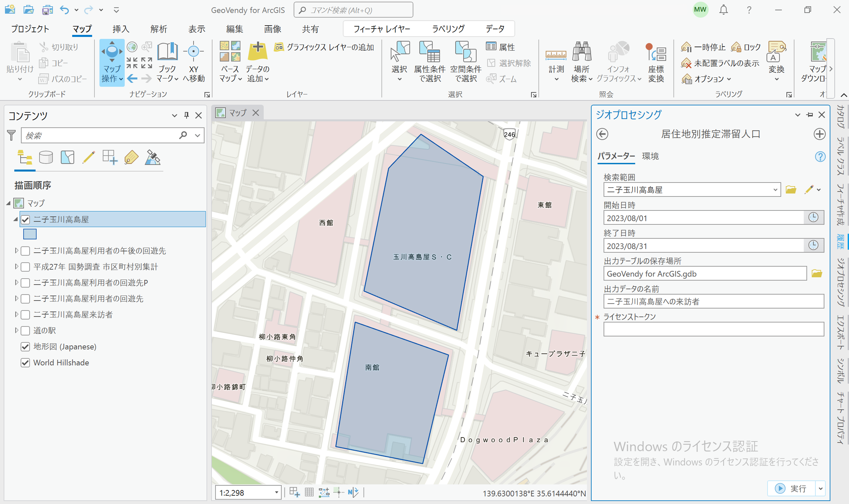The height and width of the screenshot is (504, 849).
Task: Check the 平成27年 国勢調査 市区町村別集計 layer
Action: [25, 267]
